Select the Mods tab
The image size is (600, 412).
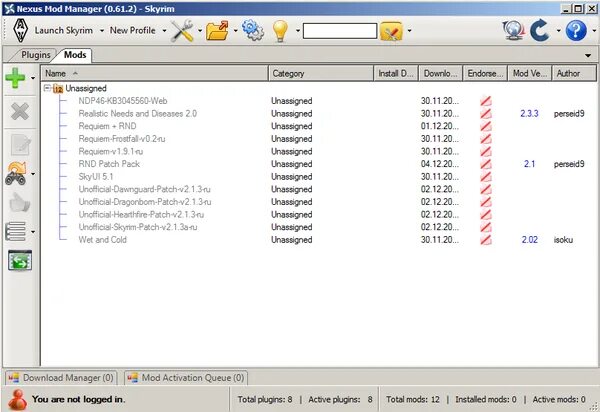[x=75, y=55]
